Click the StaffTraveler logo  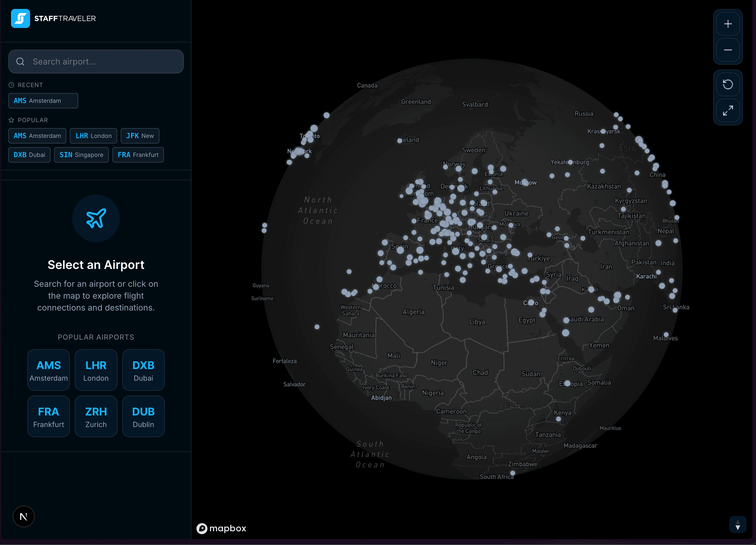(x=53, y=18)
